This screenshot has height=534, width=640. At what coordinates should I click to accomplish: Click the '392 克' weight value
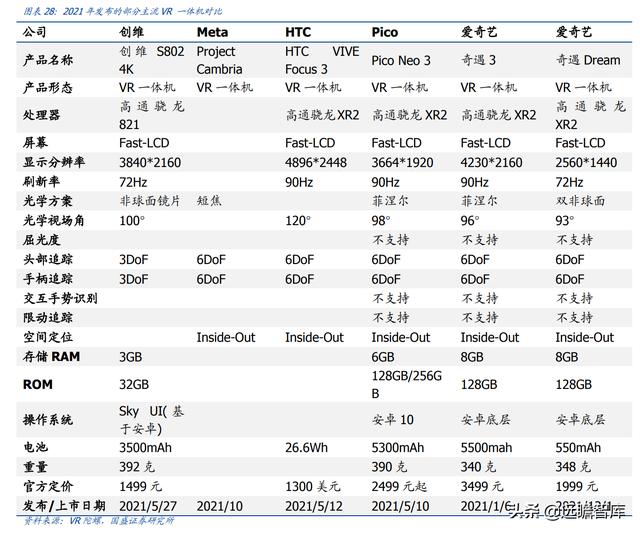point(137,467)
